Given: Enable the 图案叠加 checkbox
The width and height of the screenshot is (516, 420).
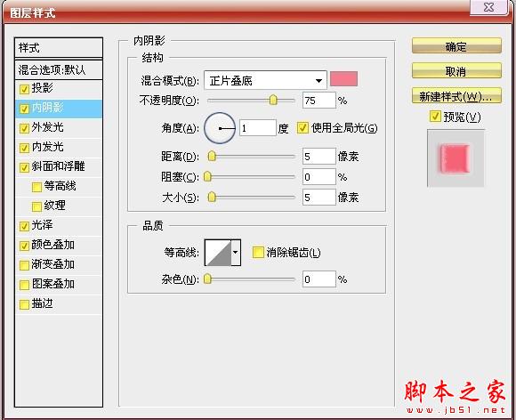Looking at the screenshot, I should click(x=24, y=285).
